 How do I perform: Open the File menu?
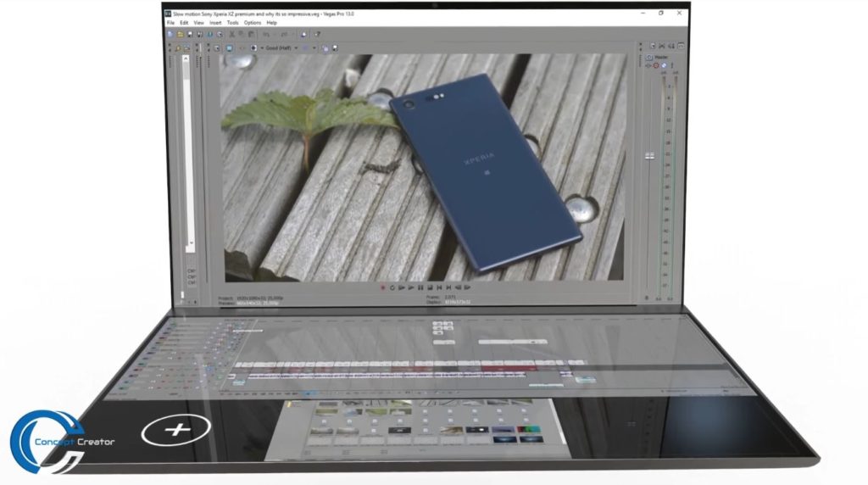[x=170, y=23]
